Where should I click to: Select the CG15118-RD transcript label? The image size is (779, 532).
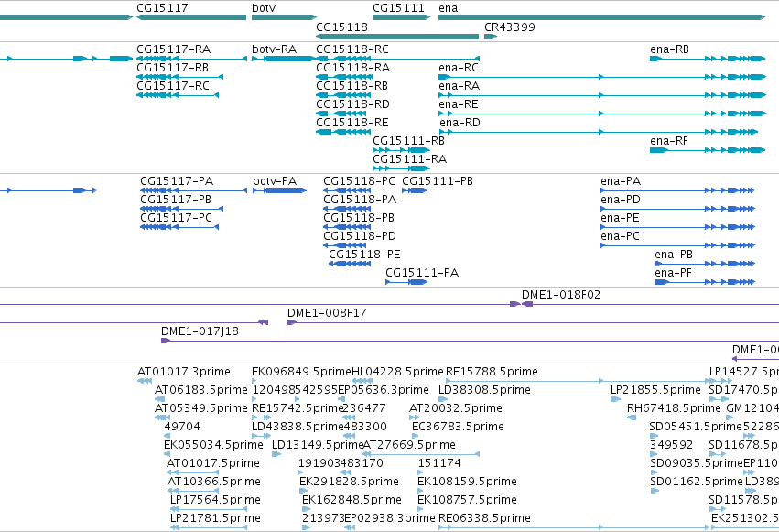coord(352,104)
